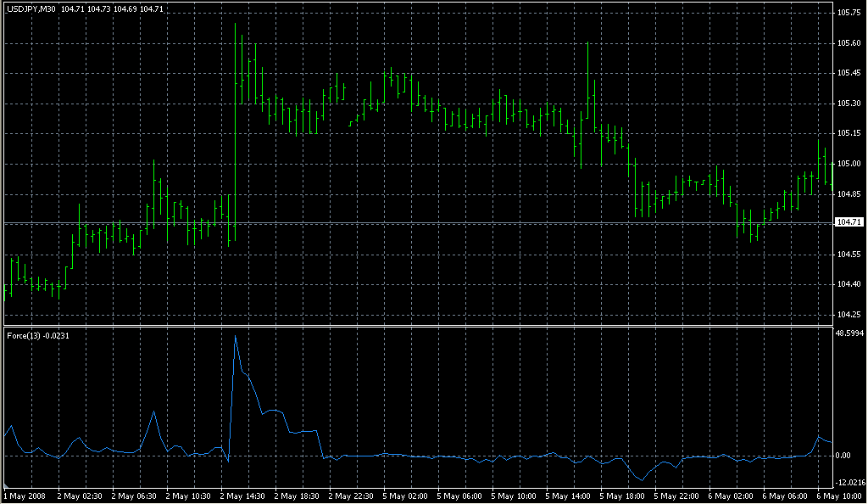This screenshot has height=504, width=868.
Task: Click the 104.40 price axis label
Action: pyautogui.click(x=849, y=285)
